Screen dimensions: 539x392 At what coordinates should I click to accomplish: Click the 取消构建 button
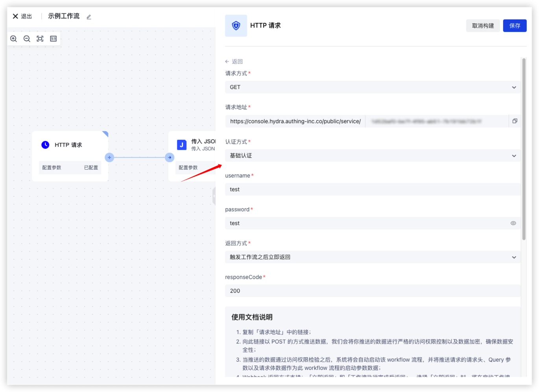483,26
